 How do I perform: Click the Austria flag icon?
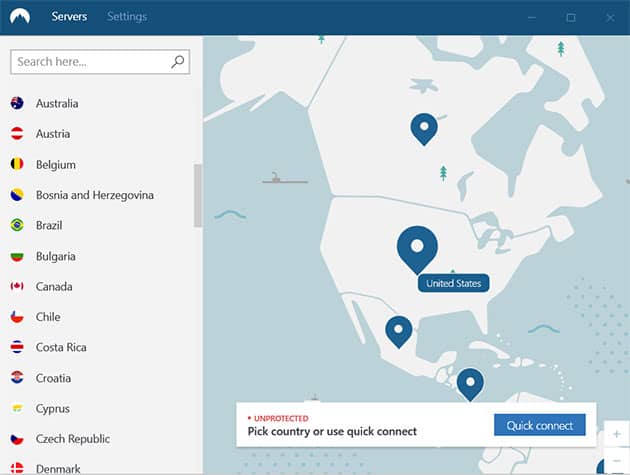click(x=17, y=133)
